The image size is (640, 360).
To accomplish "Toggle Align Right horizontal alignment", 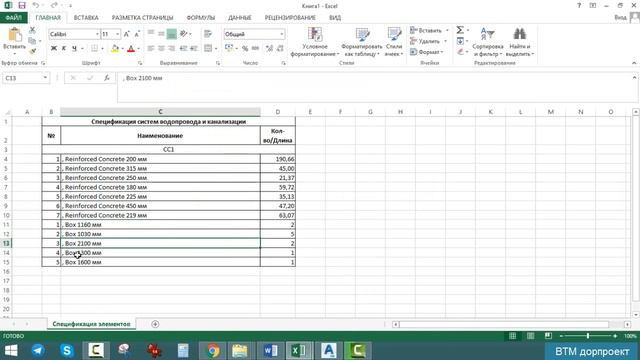I will [172, 49].
